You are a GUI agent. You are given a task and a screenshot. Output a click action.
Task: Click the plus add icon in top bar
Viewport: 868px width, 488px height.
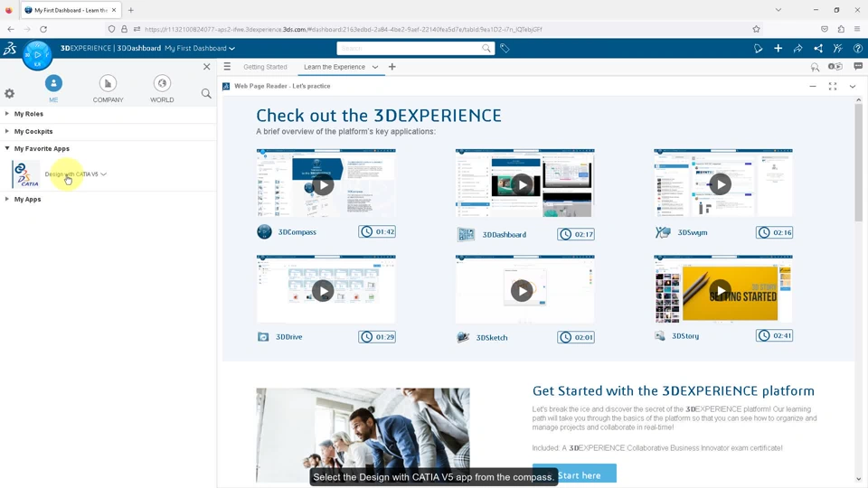[x=778, y=48]
